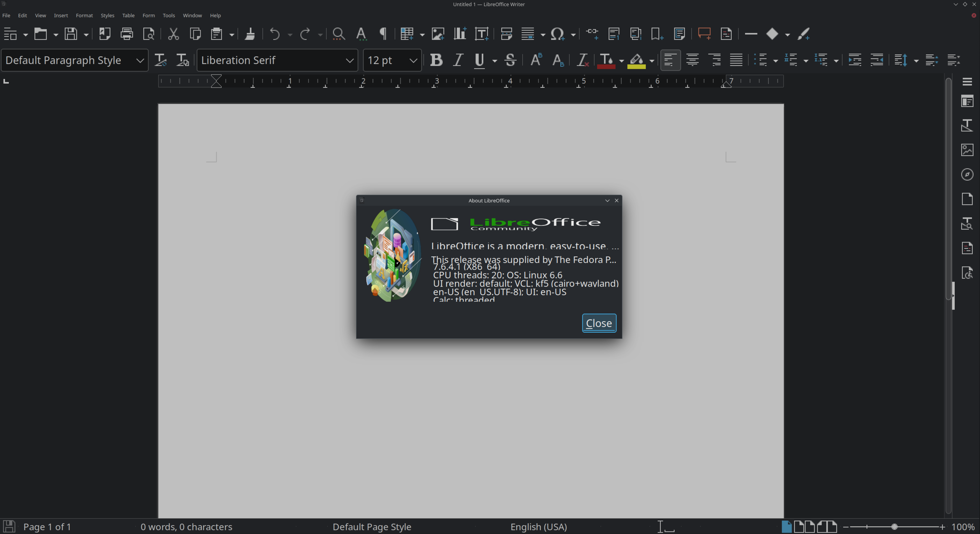
Task: Click the sidebar settings hamburger button
Action: pyautogui.click(x=967, y=81)
